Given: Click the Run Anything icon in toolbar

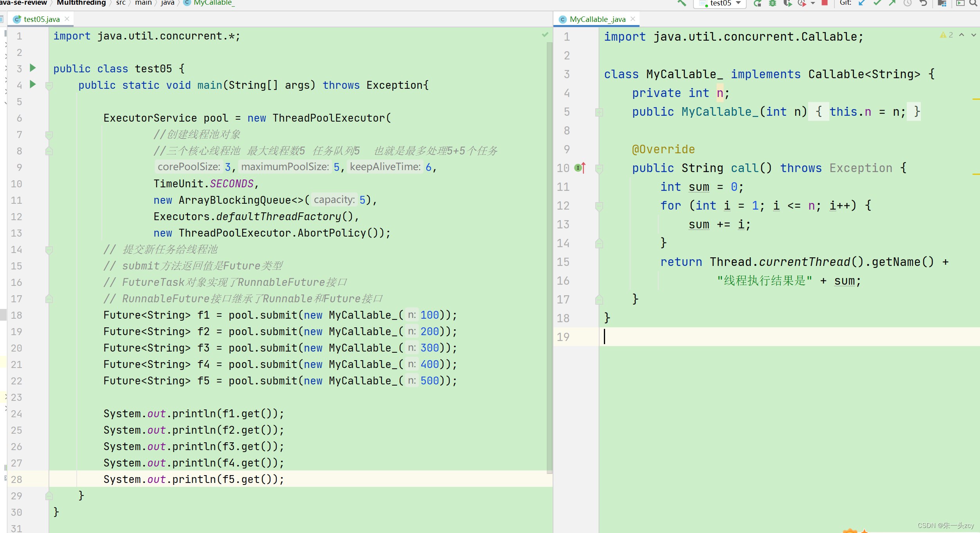Looking at the screenshot, I should 960,3.
